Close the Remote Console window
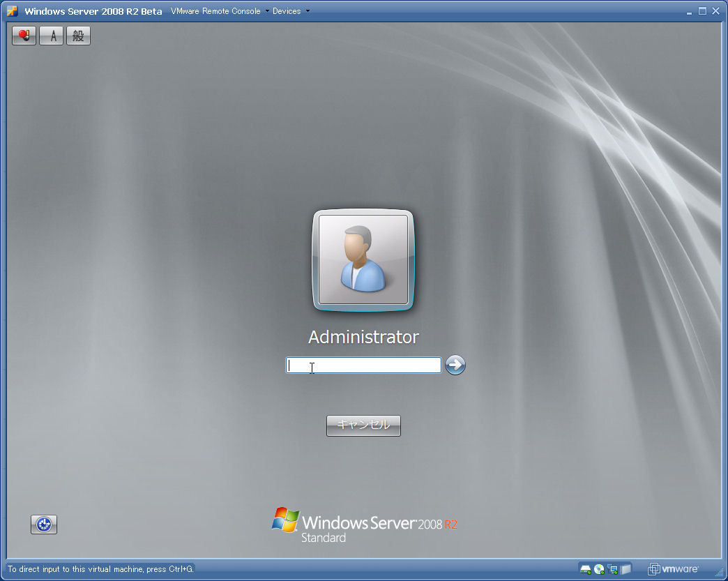 pyautogui.click(x=716, y=11)
